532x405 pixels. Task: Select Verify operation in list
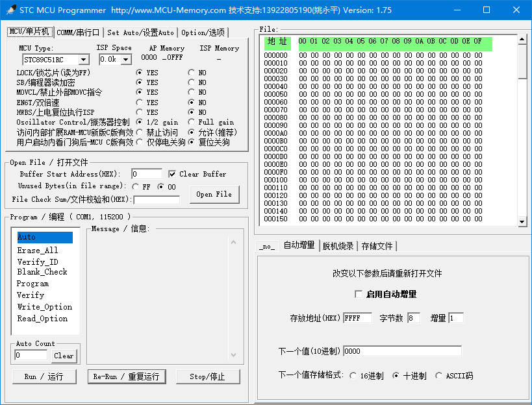(x=31, y=295)
